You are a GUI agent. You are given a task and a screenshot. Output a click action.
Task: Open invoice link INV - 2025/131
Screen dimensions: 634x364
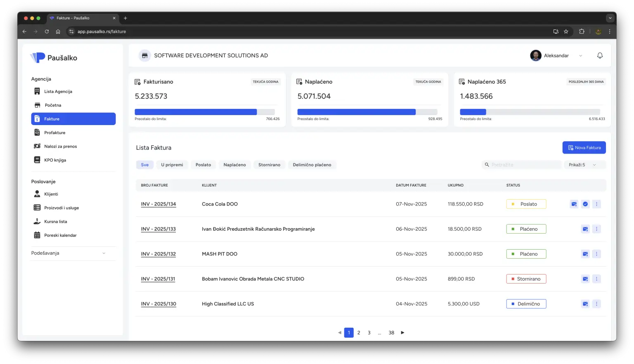(x=158, y=279)
